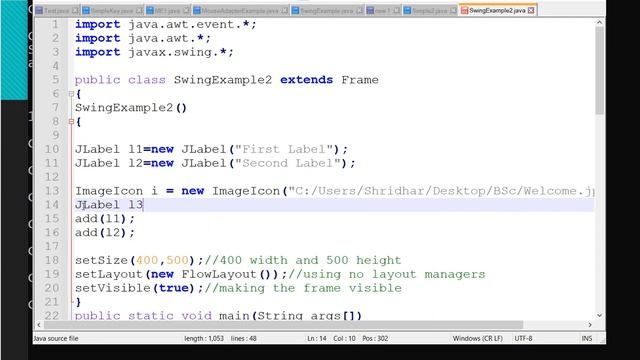Close the SimpleKey.java tab
Image resolution: width=640 pixels, height=360 pixels.
(x=139, y=11)
